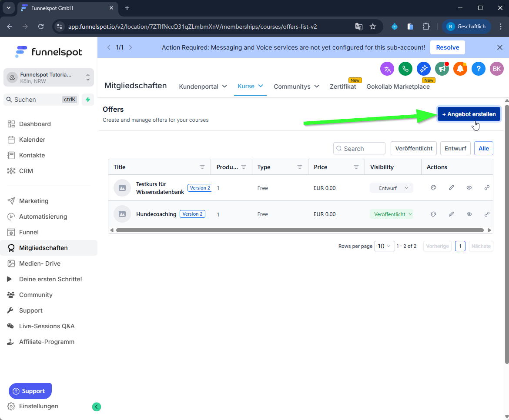The image size is (509, 420).
Task: Open Automatisierung in sidebar
Action: coord(43,217)
